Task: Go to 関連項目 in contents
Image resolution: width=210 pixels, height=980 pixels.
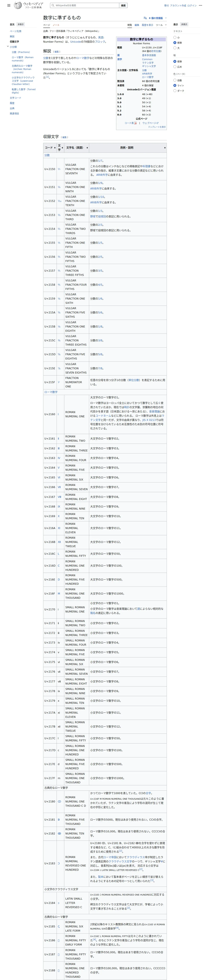Action: [15, 113]
